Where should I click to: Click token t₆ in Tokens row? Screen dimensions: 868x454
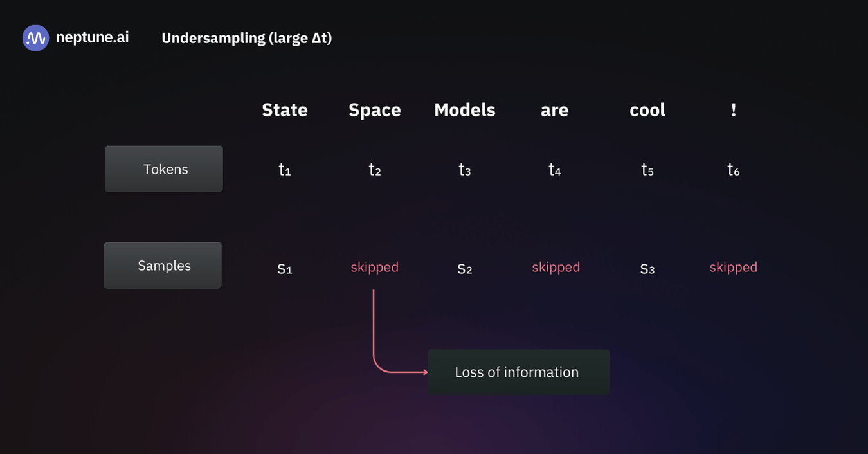click(x=734, y=170)
